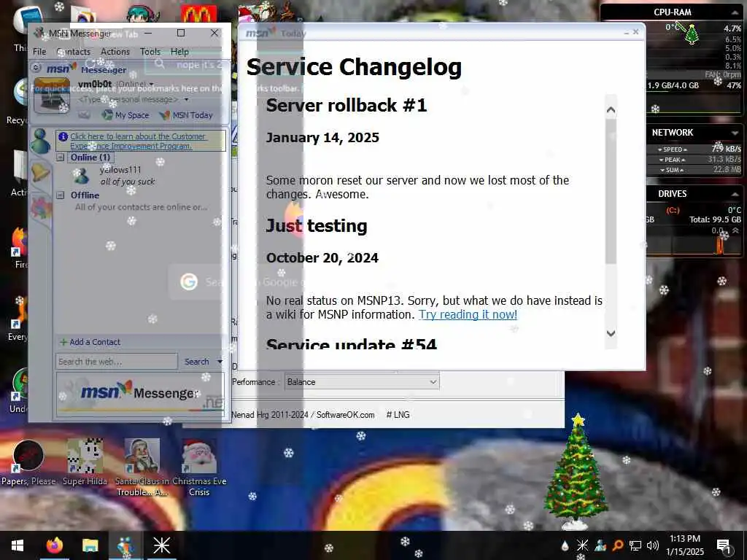Click the Search the web input field
The height and width of the screenshot is (560, 747).
click(x=117, y=362)
